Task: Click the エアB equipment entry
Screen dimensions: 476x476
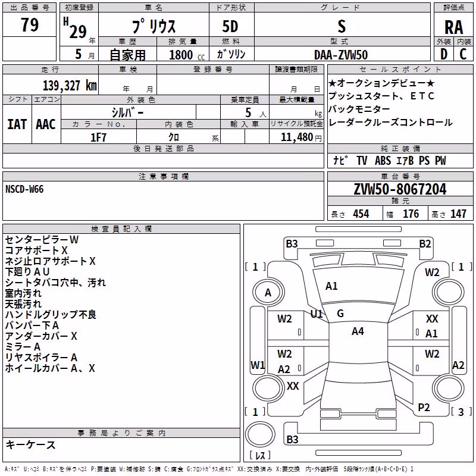Action: (x=405, y=160)
